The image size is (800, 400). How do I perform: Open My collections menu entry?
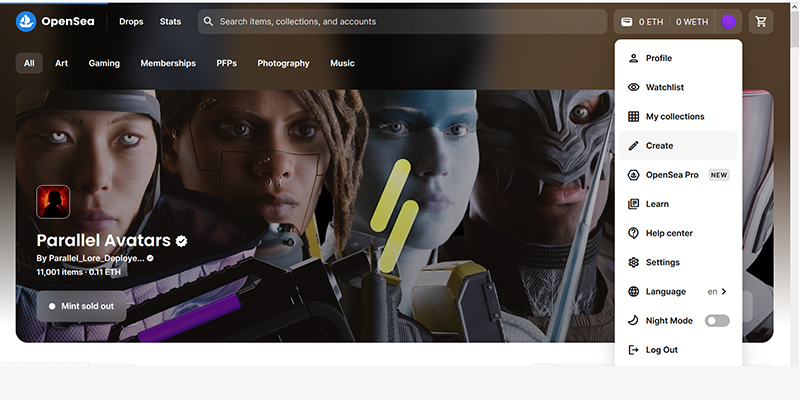678,116
